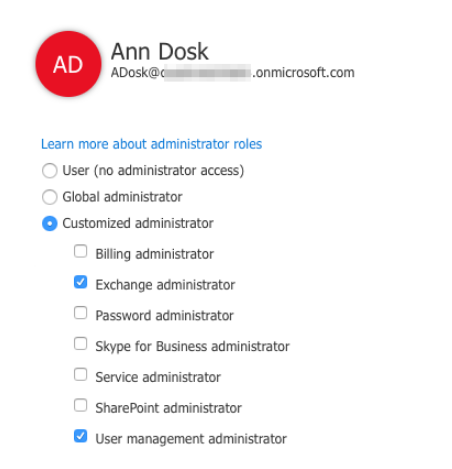Select User (no administrator access) radio button
Viewport: 452px width, 469px height.
[x=50, y=170]
